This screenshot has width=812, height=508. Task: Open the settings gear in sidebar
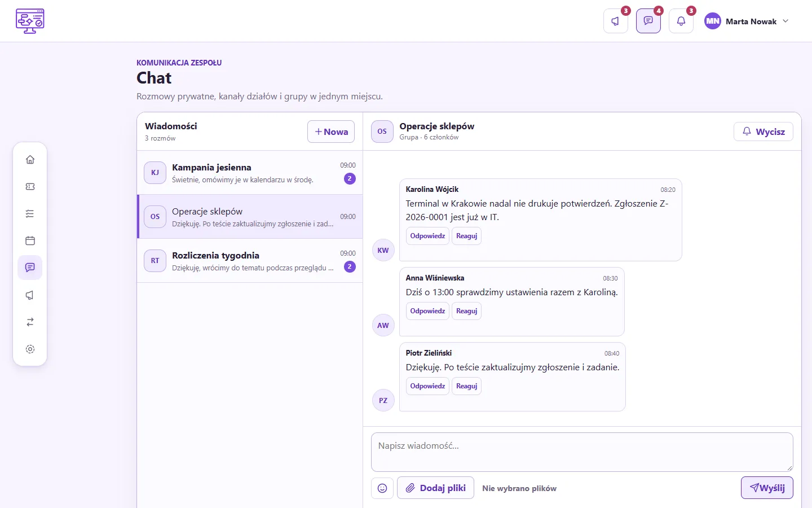tap(30, 349)
